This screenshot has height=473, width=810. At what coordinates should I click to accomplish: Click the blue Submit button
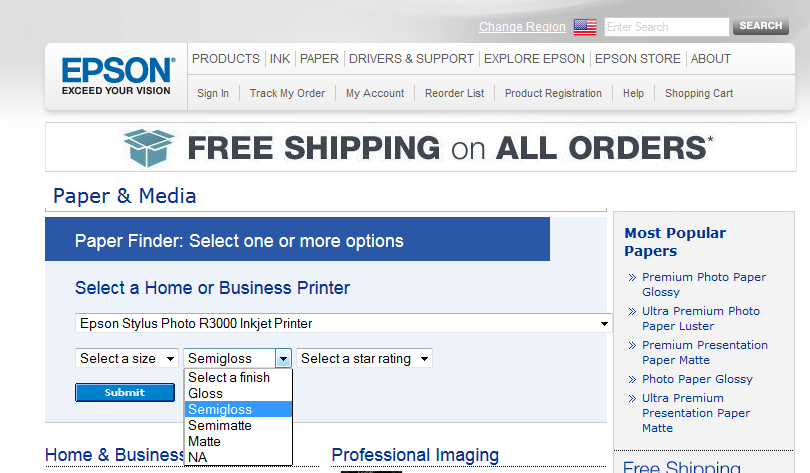[x=125, y=392]
